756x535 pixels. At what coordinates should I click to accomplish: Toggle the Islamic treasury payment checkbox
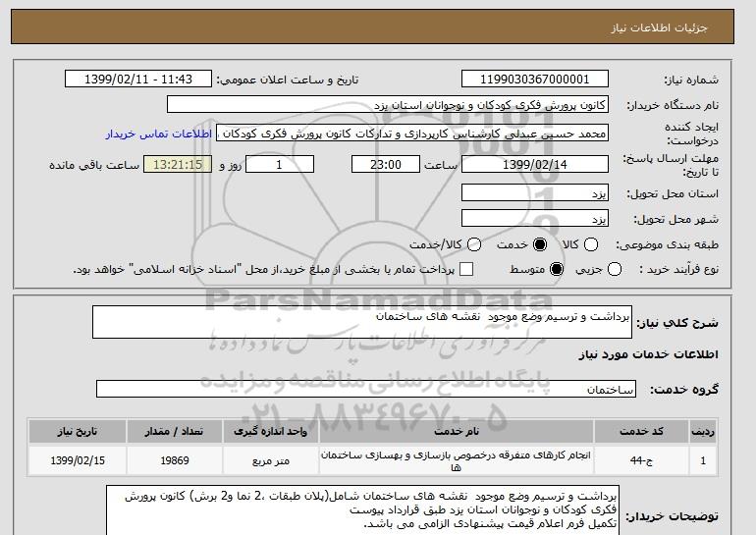(x=466, y=269)
